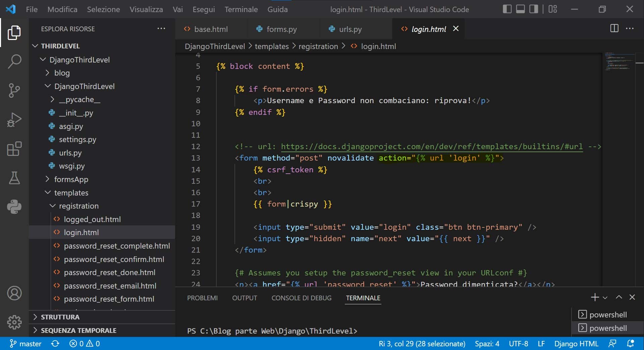Create a new terminal with plus icon
The width and height of the screenshot is (644, 350).
click(x=595, y=297)
